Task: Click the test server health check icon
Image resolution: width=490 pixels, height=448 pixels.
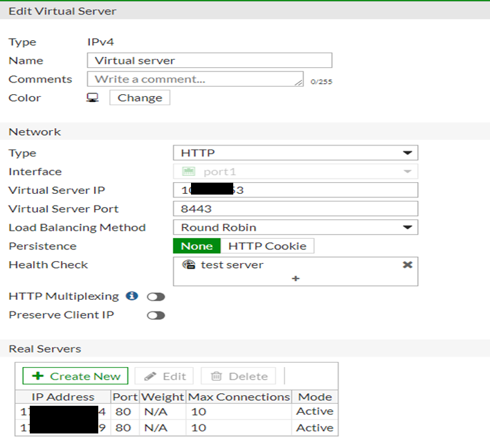Action: coord(188,265)
